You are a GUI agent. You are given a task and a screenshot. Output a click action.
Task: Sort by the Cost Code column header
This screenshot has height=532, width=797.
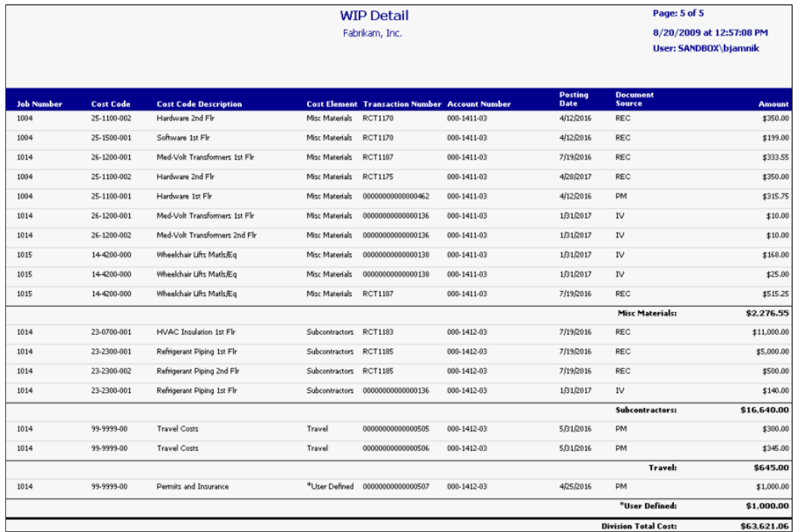click(111, 104)
